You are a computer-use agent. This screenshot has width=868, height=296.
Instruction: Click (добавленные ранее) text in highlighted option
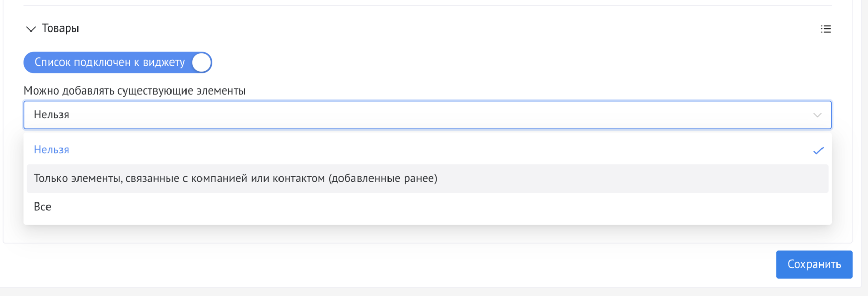(x=383, y=178)
